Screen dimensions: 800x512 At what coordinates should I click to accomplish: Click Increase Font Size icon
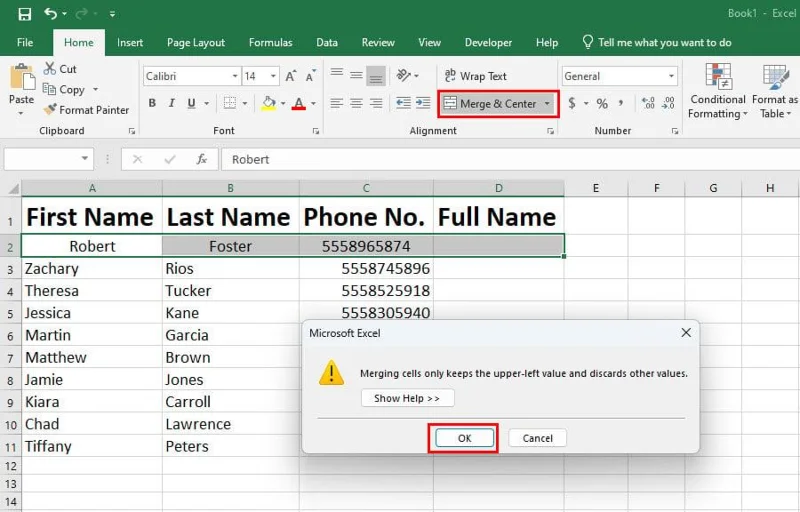pyautogui.click(x=290, y=76)
